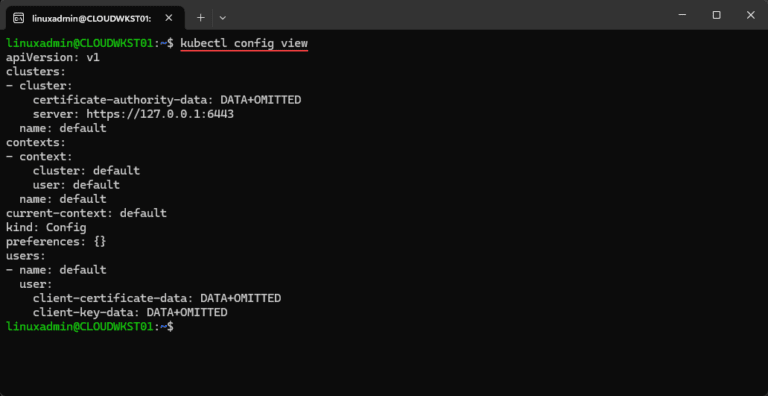768x396 pixels.
Task: Expand the new tab profile dropdown
Action: pos(222,18)
